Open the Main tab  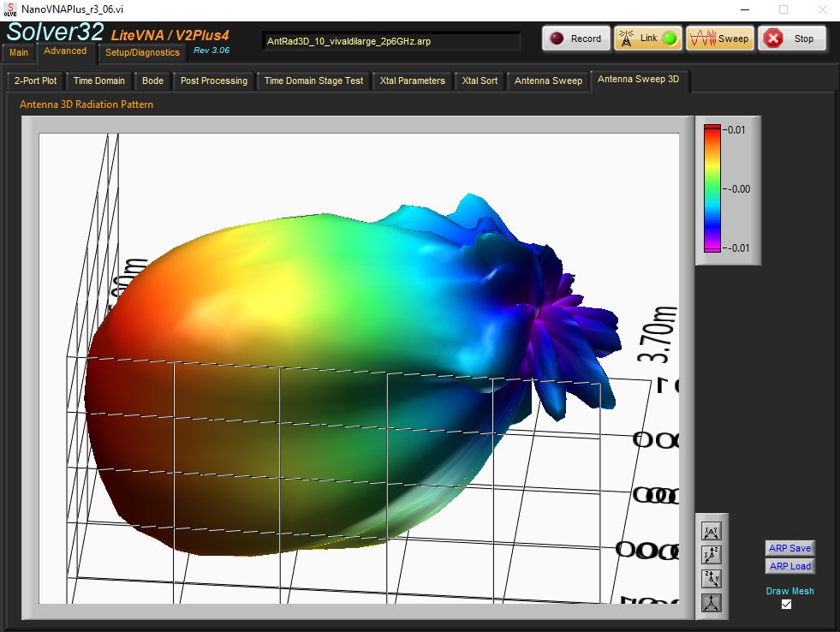[19, 52]
